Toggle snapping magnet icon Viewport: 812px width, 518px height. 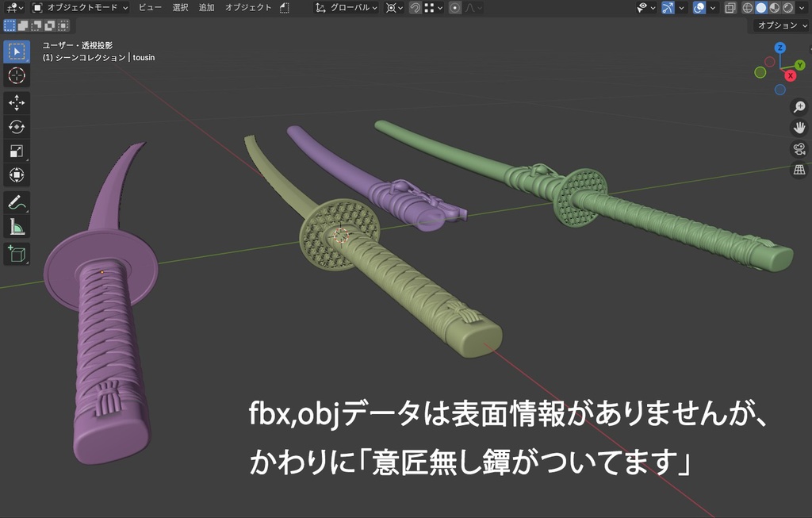415,8
